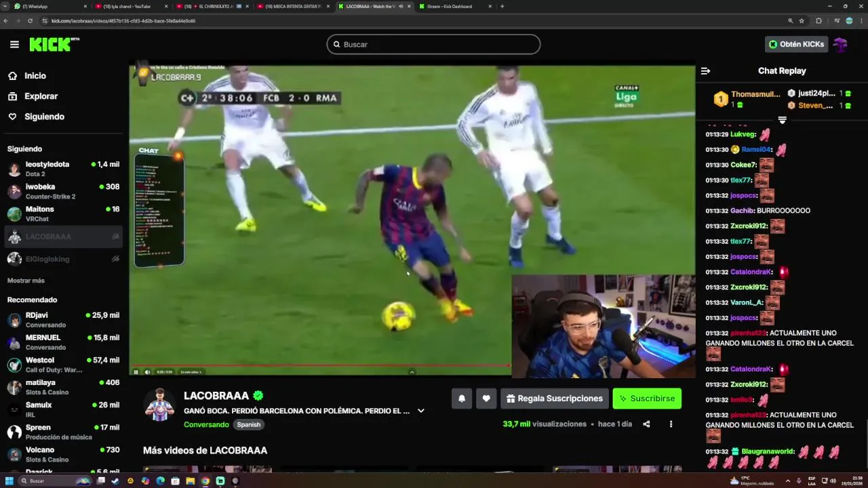Click Obtén KICKs button
Image resolution: width=868 pixels, height=488 pixels.
point(796,44)
